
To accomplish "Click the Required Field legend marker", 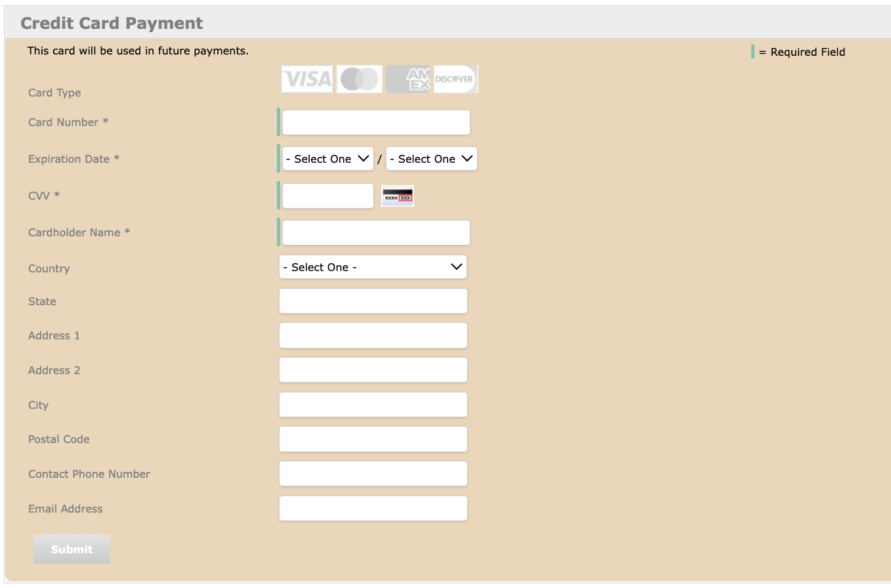I will 753,51.
